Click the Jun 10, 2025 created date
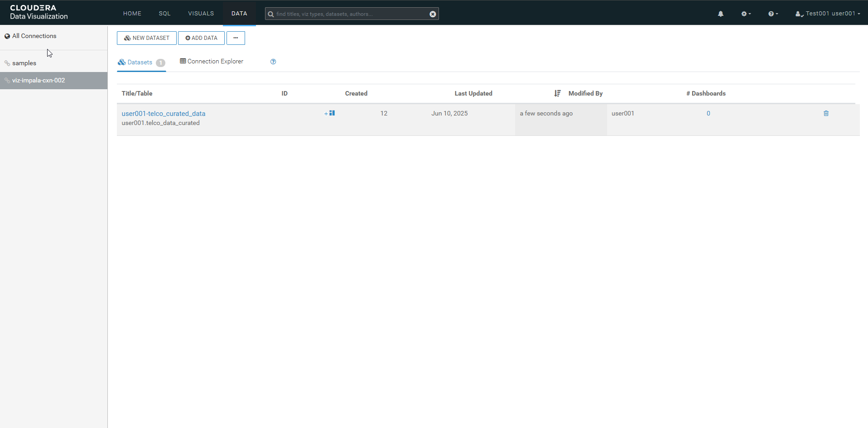This screenshot has height=428, width=868. tap(449, 113)
